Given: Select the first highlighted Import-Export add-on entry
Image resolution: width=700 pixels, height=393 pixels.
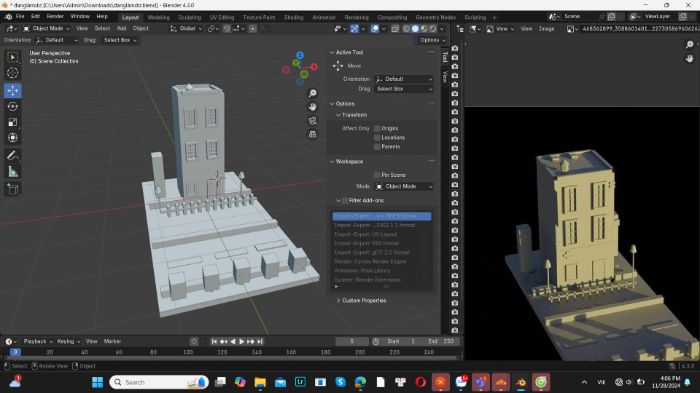Looking at the screenshot, I should 382,216.
